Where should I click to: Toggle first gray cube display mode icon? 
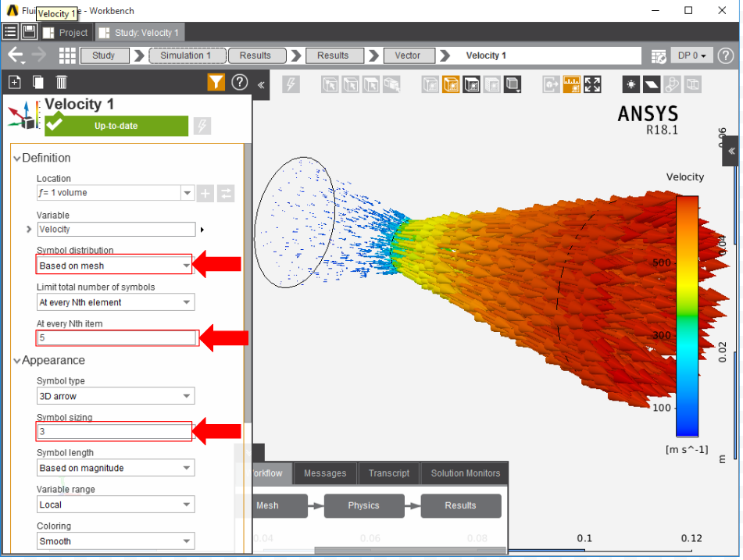coord(430,85)
